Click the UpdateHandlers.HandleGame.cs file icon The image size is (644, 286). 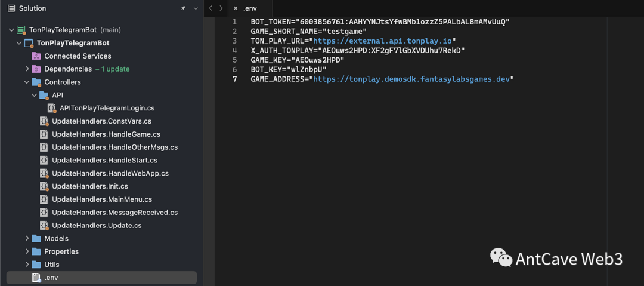coord(44,134)
